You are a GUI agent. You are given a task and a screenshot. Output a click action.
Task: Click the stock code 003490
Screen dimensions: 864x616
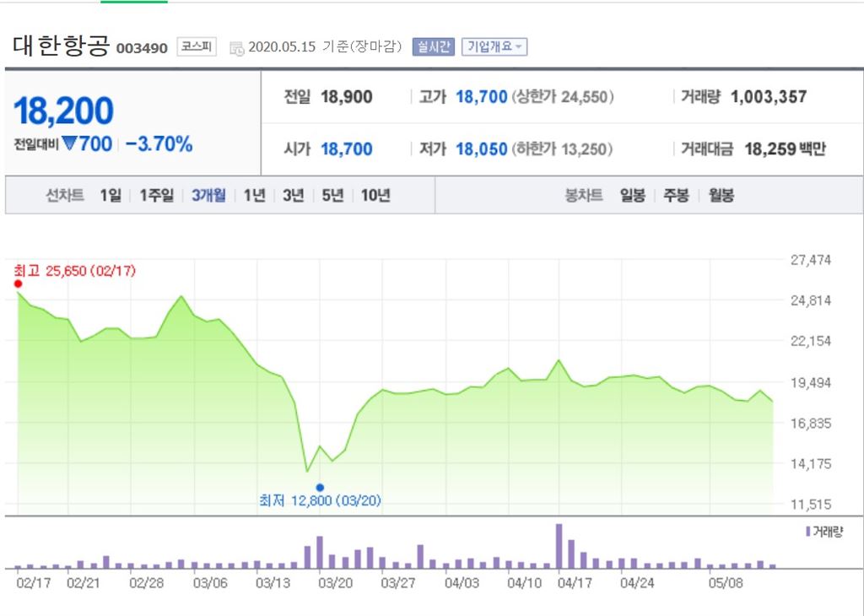pyautogui.click(x=142, y=48)
